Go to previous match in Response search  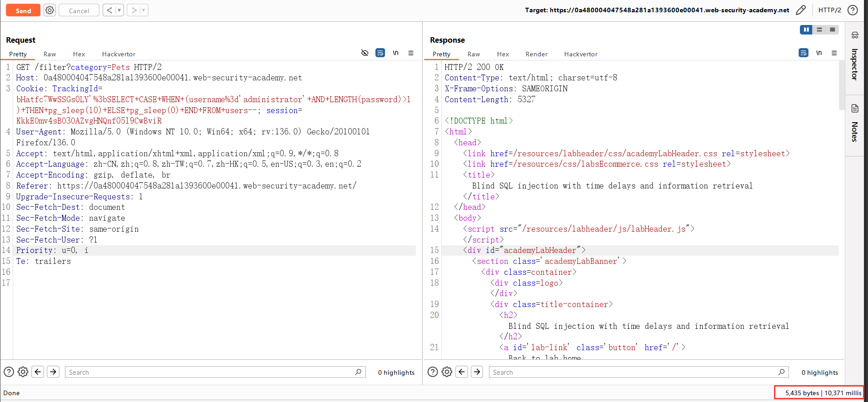462,372
